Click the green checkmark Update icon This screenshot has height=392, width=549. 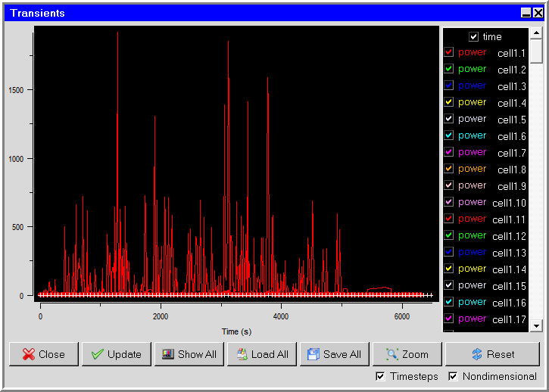coord(98,354)
